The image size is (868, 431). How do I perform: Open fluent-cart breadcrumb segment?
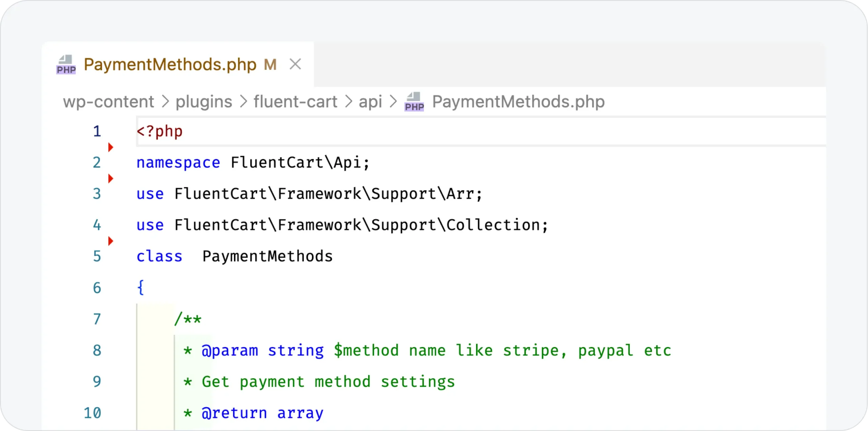295,102
